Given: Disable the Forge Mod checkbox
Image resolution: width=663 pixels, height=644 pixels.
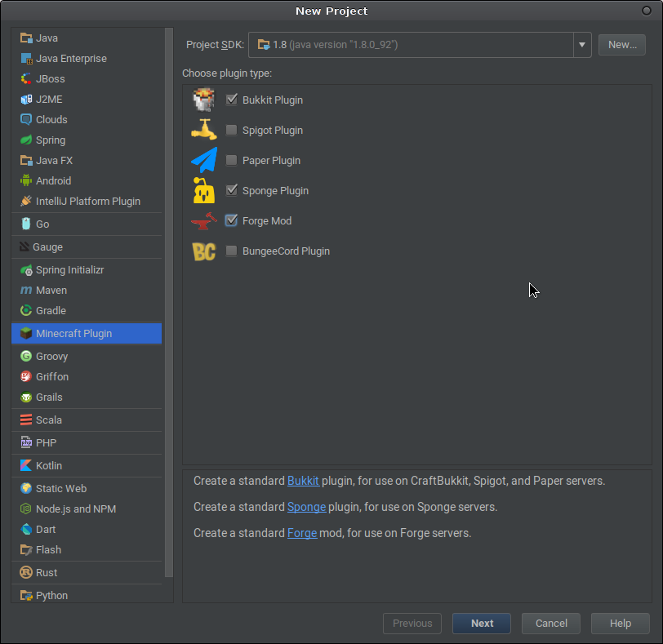Looking at the screenshot, I should pyautogui.click(x=231, y=220).
